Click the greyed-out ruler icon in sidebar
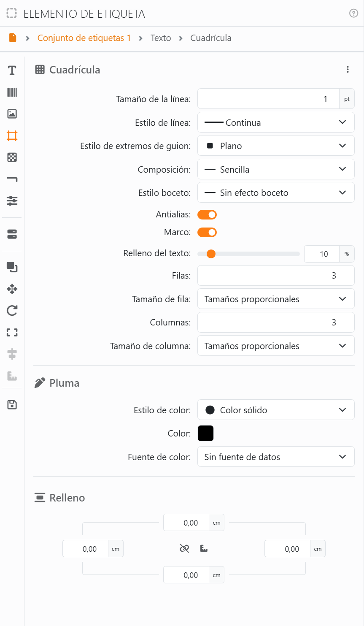The image size is (364, 626). 12,376
